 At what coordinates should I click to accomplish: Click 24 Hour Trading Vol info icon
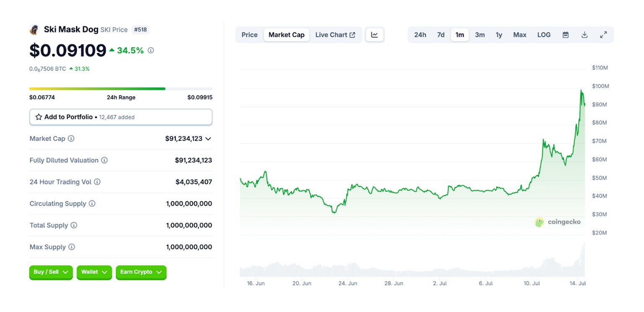pos(97,182)
